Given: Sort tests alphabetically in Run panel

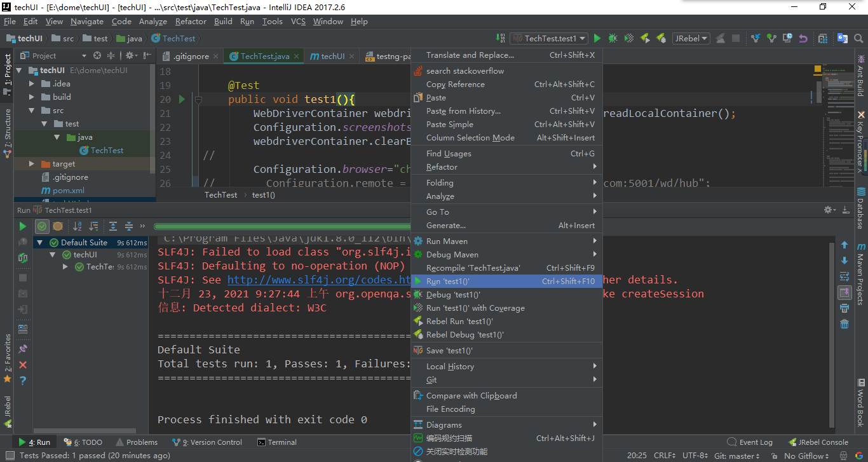Looking at the screenshot, I should pyautogui.click(x=78, y=226).
